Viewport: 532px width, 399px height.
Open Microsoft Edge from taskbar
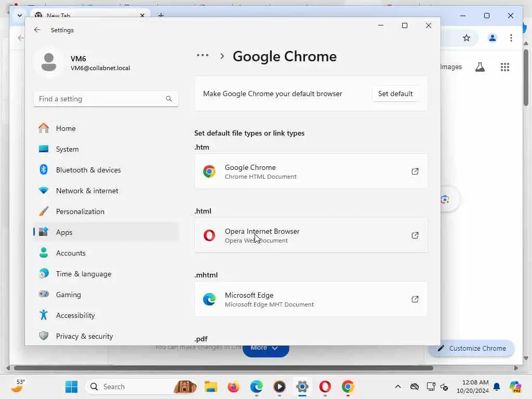[257, 387]
